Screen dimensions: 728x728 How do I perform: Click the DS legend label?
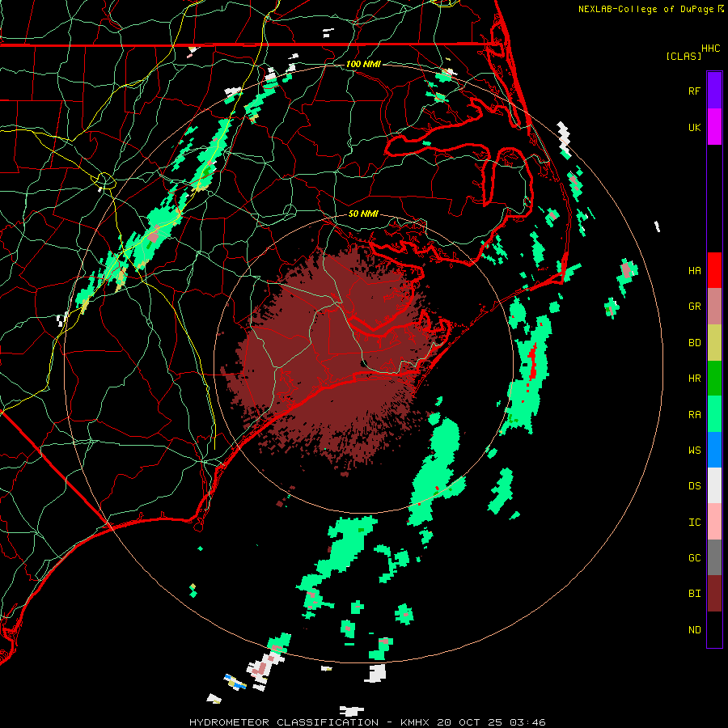(694, 486)
